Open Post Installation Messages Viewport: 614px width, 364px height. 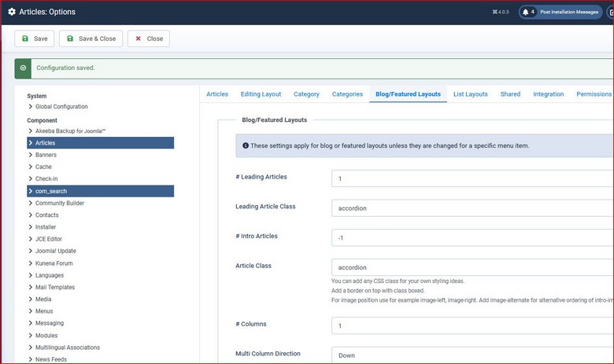(567, 13)
